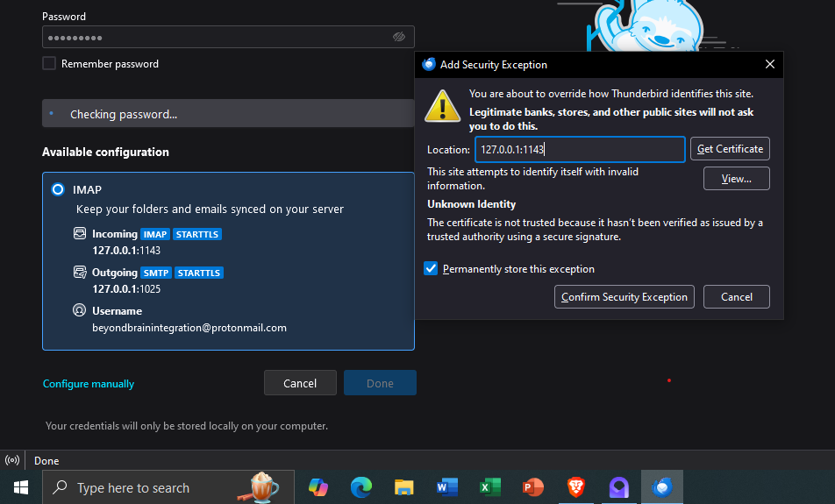Click the Unknown Identity heading
The height and width of the screenshot is (504, 835).
(x=471, y=204)
